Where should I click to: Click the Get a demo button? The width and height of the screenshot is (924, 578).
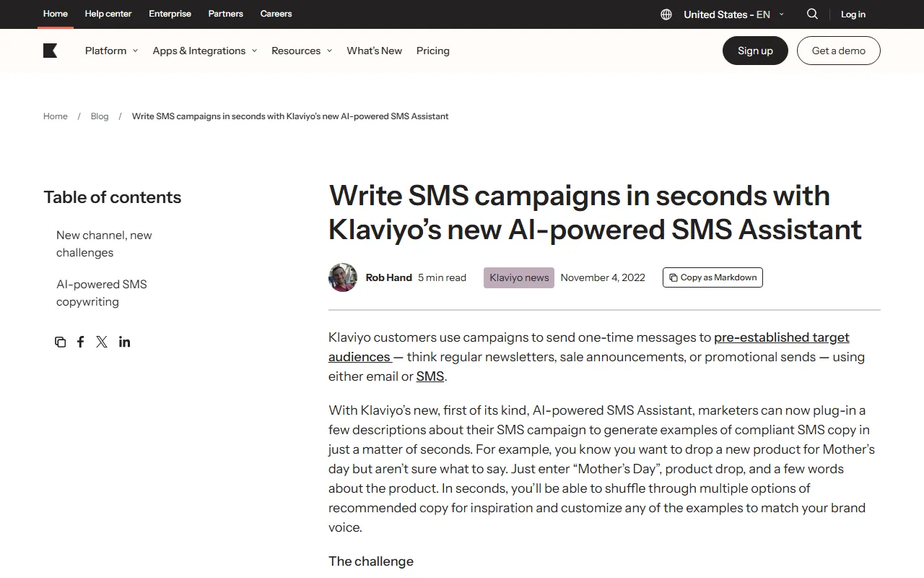click(838, 51)
